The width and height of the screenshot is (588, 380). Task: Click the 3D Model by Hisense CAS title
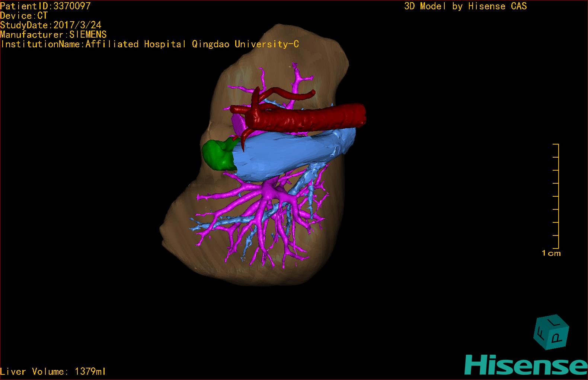pyautogui.click(x=465, y=6)
